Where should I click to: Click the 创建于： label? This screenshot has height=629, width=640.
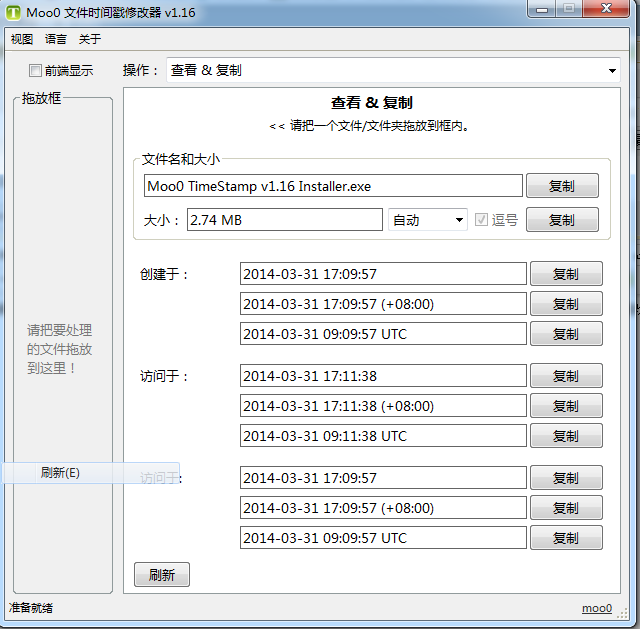tap(164, 274)
